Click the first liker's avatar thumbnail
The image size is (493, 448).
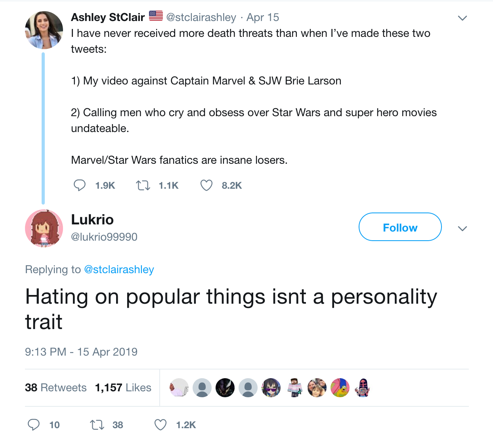tap(179, 387)
